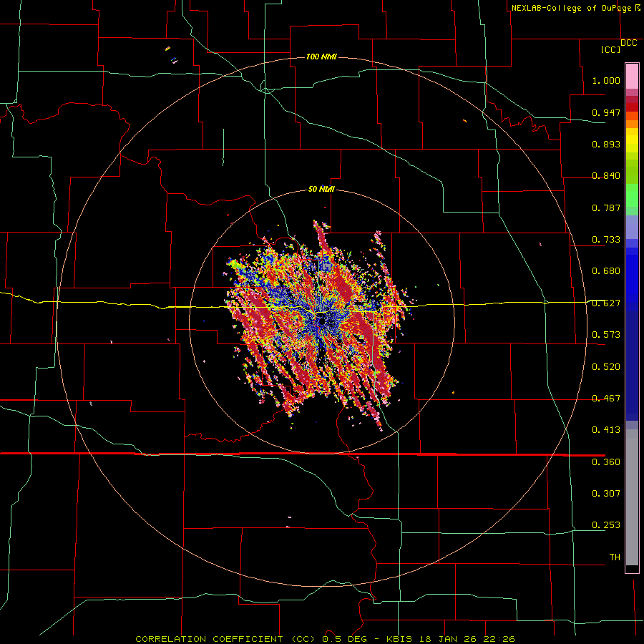
Task: Click the 0.787 legend value
Action: tap(606, 208)
